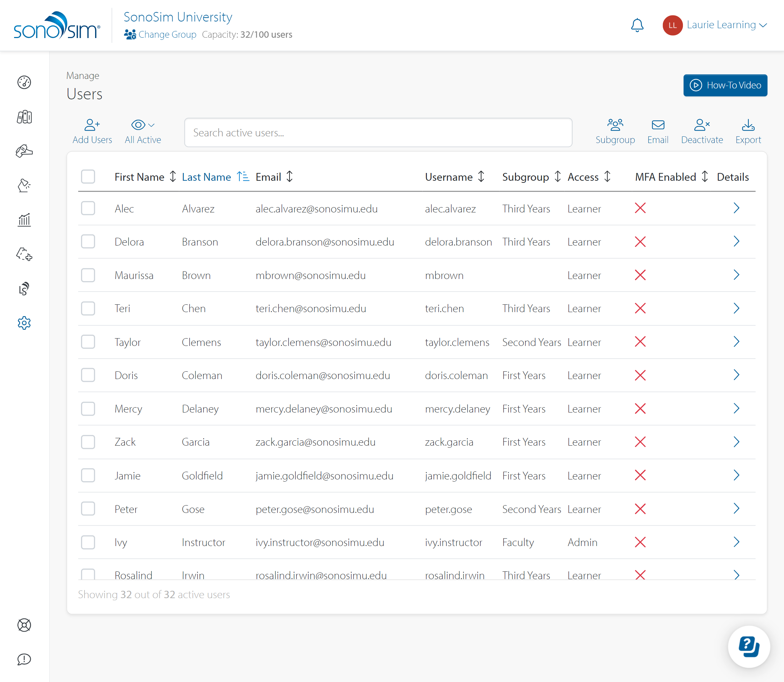Sort by Username column arrows
This screenshot has width=784, height=682.
481,176
